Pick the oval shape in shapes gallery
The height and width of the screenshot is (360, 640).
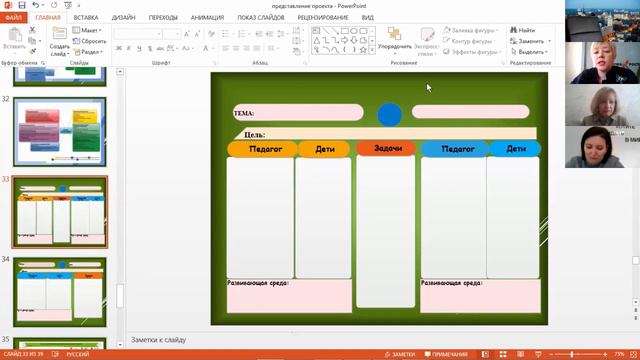pos(353,31)
